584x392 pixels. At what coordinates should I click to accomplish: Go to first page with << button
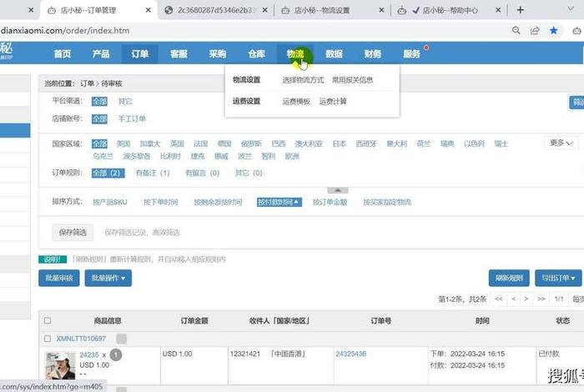point(499,299)
